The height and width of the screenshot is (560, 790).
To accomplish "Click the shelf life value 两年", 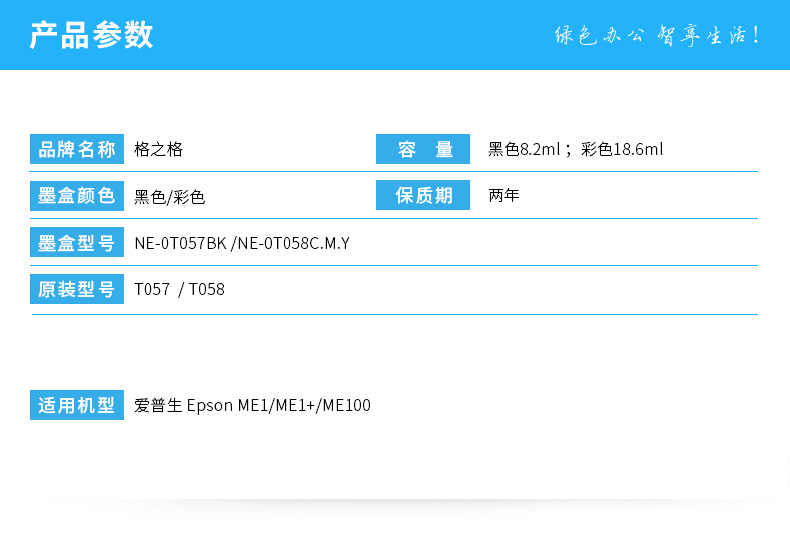I will (504, 196).
